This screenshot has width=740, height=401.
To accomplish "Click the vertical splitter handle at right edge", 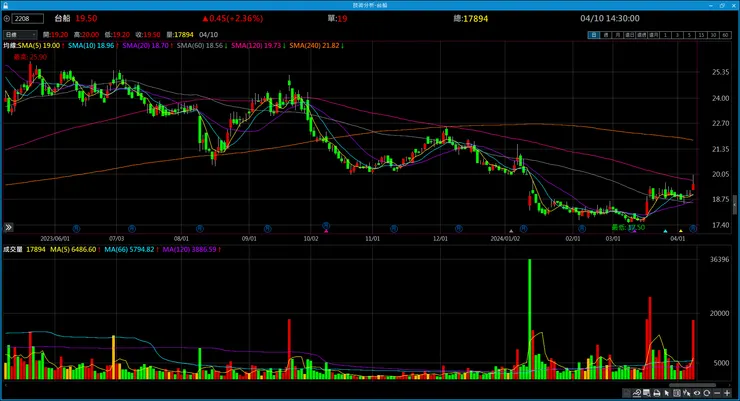I will [734, 206].
